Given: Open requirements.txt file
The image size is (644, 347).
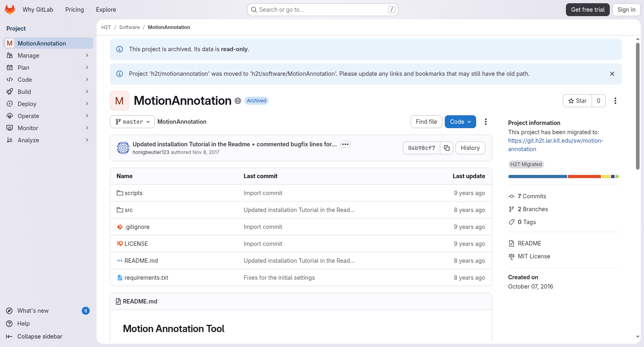Looking at the screenshot, I should click(147, 278).
